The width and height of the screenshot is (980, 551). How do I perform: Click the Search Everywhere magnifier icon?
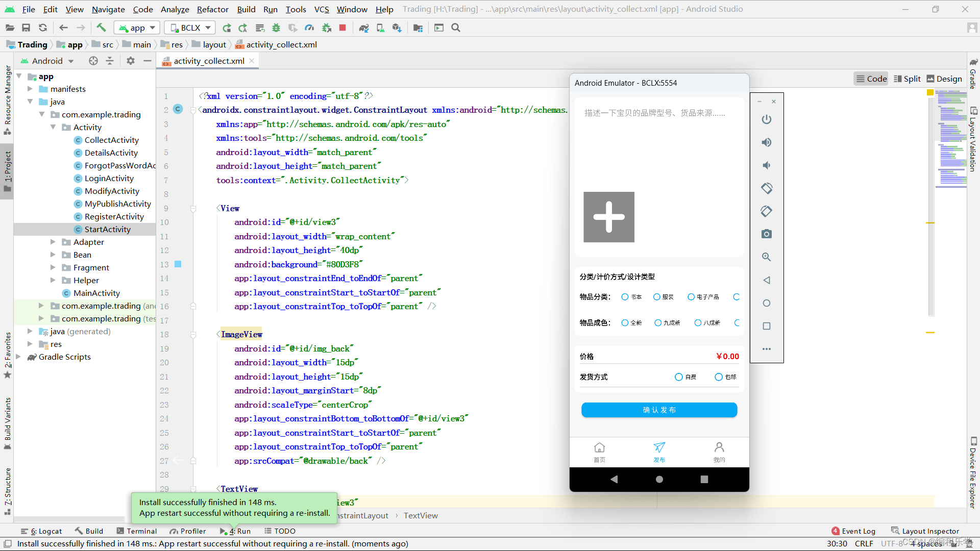tap(456, 28)
